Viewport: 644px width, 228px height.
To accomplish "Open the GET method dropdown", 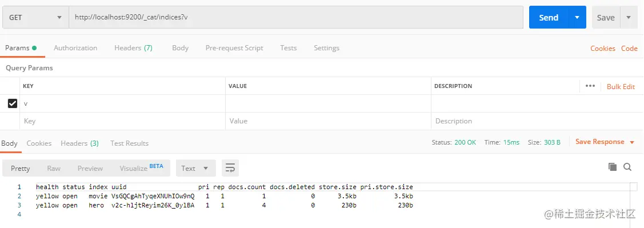I will point(35,17).
